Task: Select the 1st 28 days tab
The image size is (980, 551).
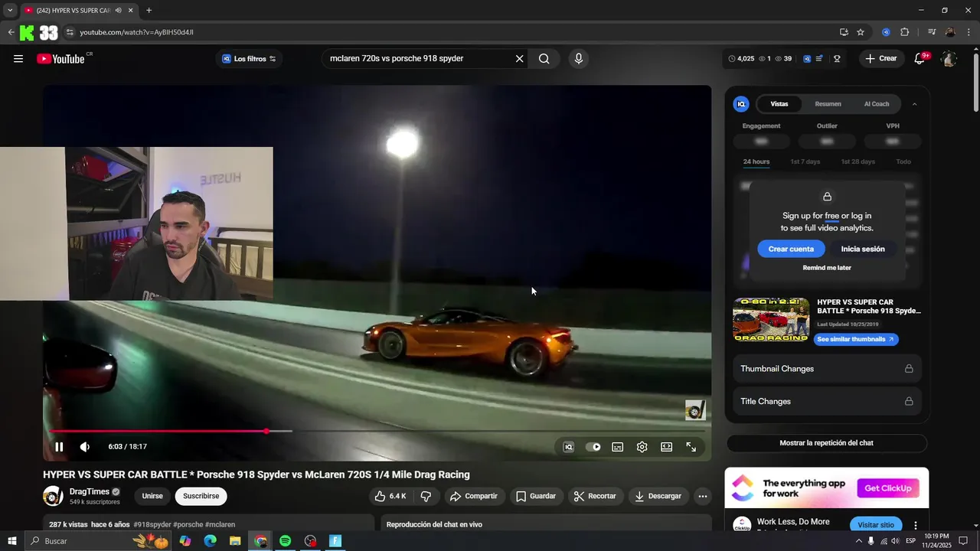Action: point(858,161)
